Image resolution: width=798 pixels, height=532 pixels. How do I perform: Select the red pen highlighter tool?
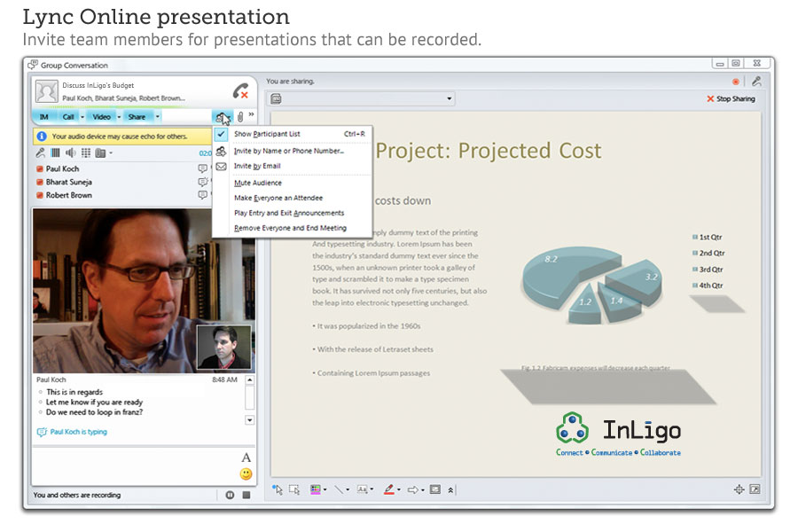point(389,489)
